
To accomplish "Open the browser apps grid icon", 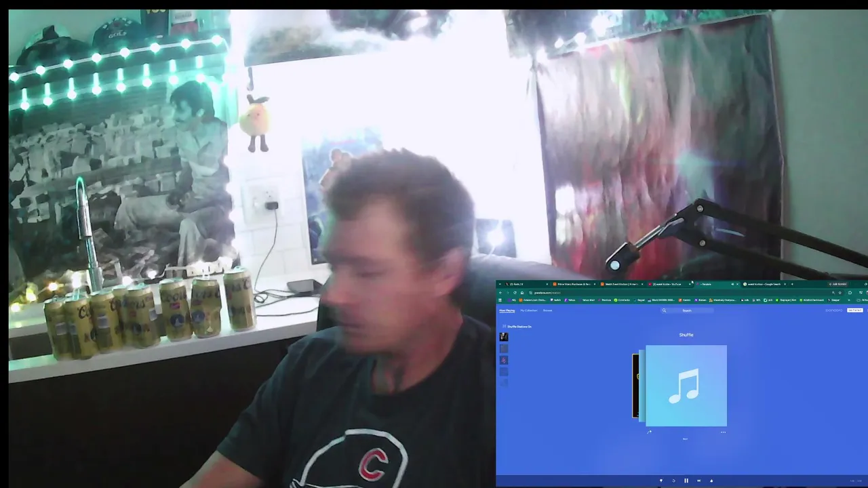I will coord(500,300).
